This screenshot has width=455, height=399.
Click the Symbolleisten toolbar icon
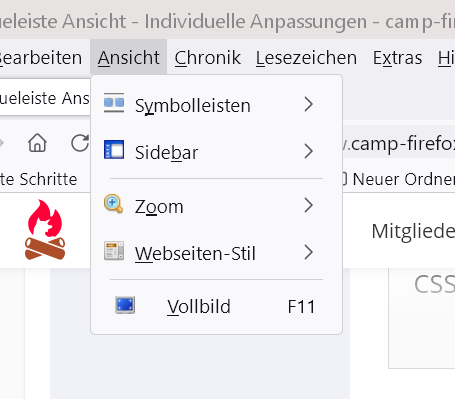tap(114, 102)
